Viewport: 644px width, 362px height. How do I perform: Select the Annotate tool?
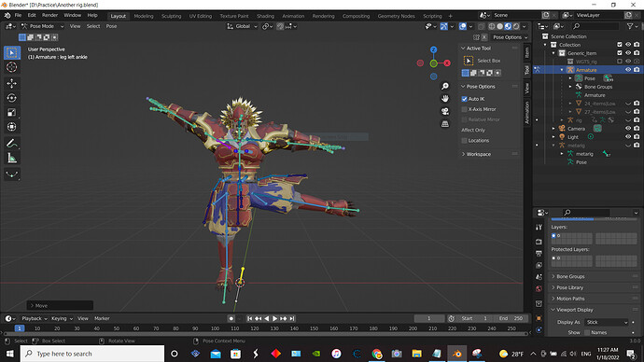[x=12, y=144]
